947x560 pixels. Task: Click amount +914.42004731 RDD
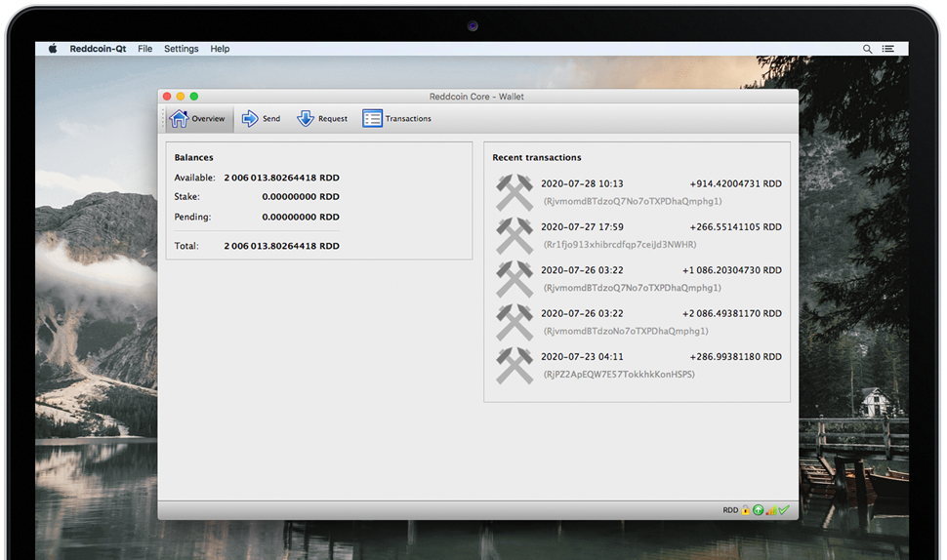point(735,183)
